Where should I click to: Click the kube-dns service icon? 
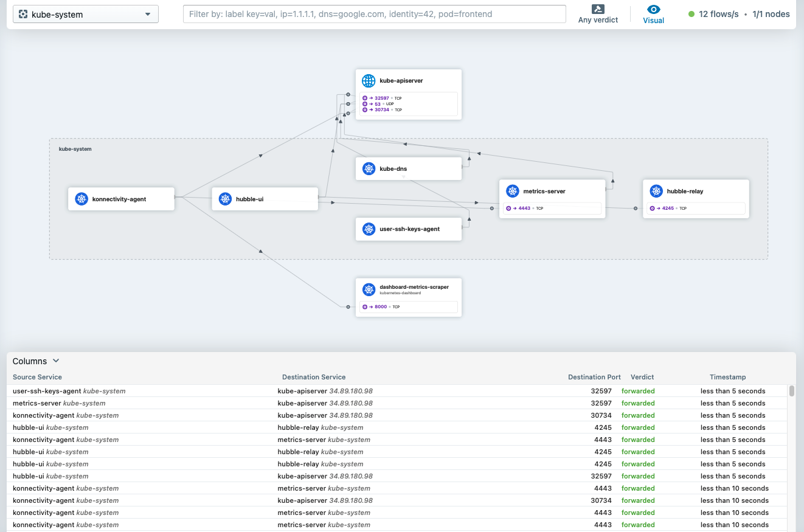(x=369, y=168)
